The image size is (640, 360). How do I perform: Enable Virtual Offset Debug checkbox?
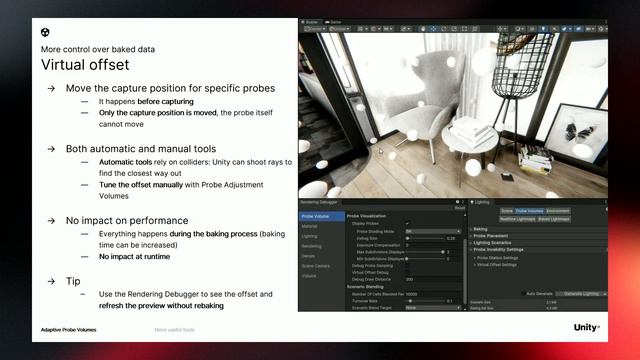408,272
